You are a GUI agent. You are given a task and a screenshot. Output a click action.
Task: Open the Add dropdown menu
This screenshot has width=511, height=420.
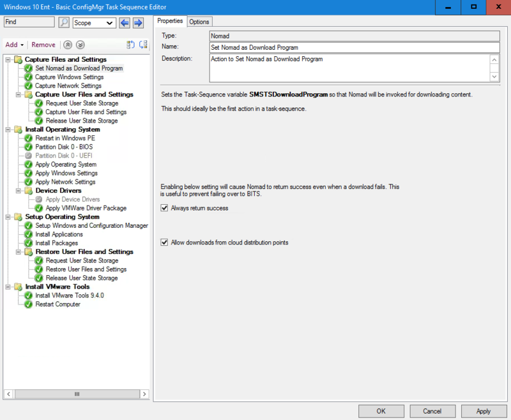(x=14, y=45)
